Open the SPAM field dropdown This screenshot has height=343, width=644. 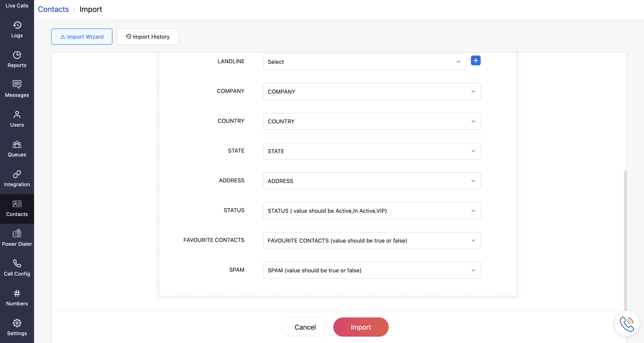tap(372, 270)
